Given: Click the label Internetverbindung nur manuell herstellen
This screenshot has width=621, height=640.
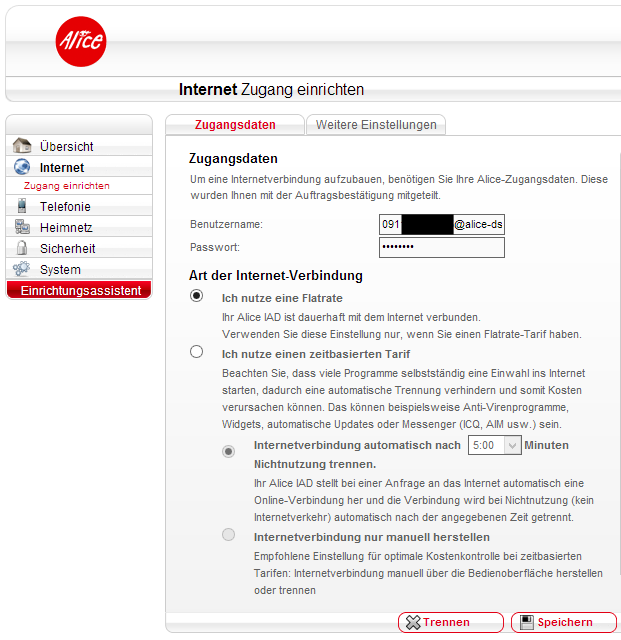Looking at the screenshot, I should (372, 537).
